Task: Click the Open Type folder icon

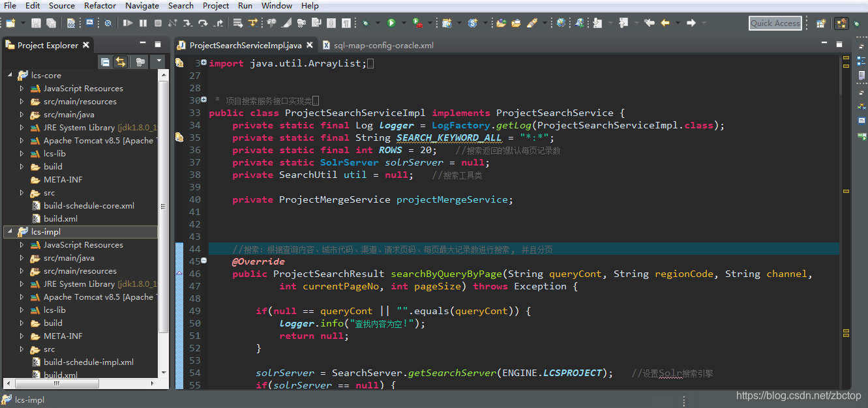Action: click(501, 23)
